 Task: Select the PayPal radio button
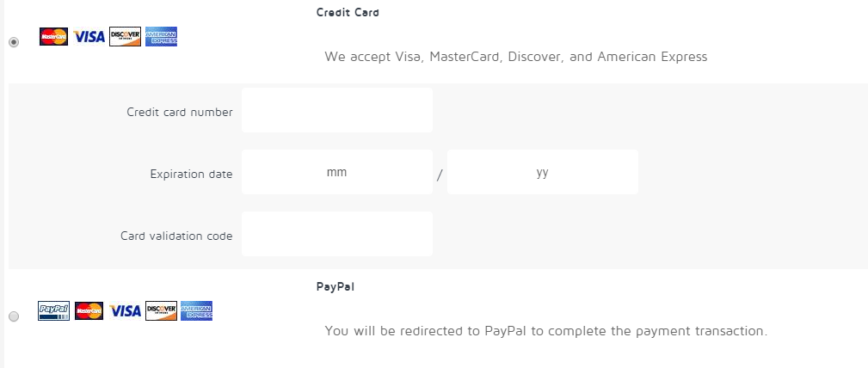click(x=14, y=316)
